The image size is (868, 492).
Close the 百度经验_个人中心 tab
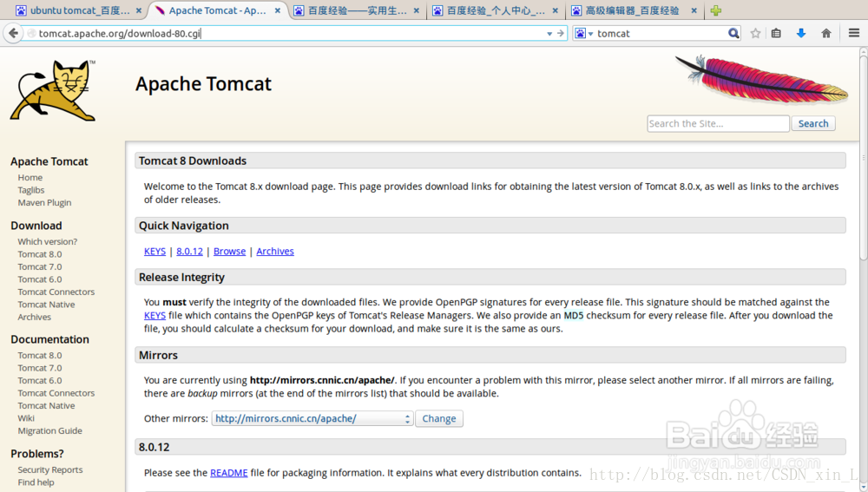(x=556, y=10)
